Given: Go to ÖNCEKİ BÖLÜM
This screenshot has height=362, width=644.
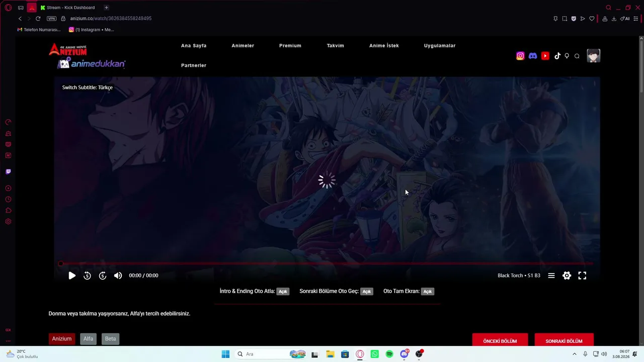Looking at the screenshot, I should 500,341.
